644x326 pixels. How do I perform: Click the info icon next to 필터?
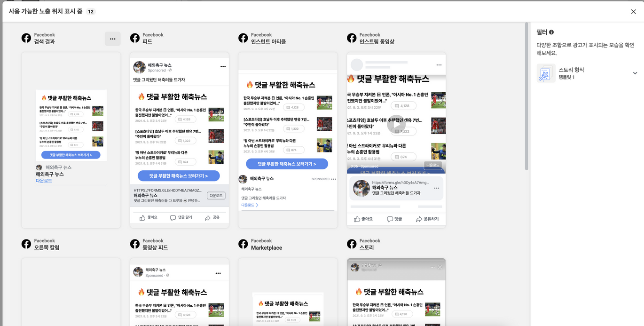[551, 32]
